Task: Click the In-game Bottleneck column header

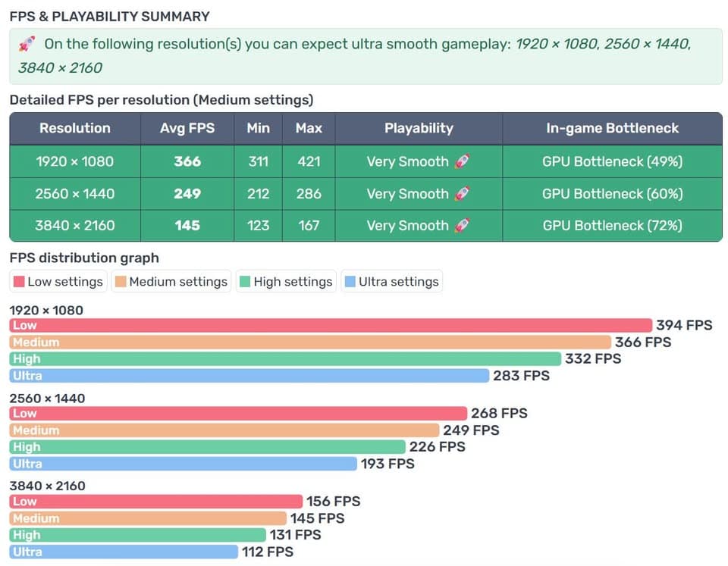Action: point(613,129)
